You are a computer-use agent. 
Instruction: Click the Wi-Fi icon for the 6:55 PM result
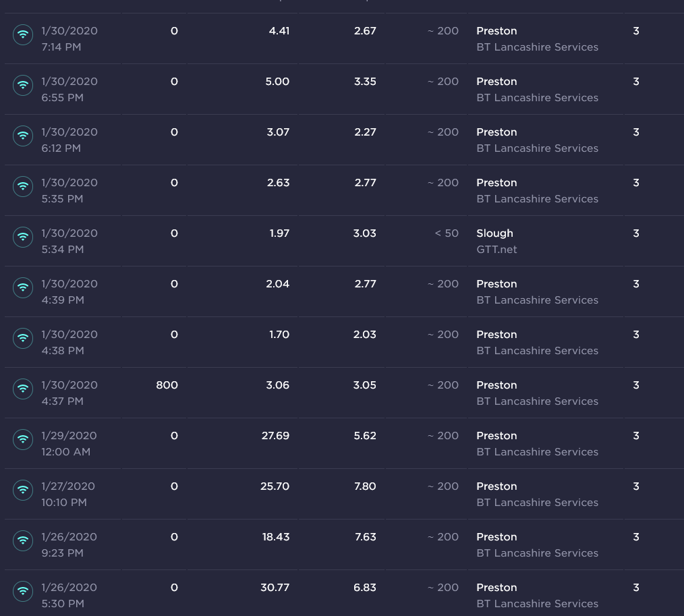(23, 85)
